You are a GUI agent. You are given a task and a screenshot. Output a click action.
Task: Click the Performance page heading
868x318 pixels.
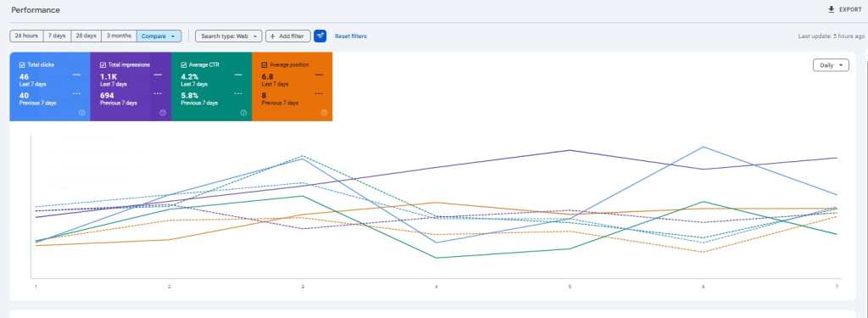tap(36, 10)
